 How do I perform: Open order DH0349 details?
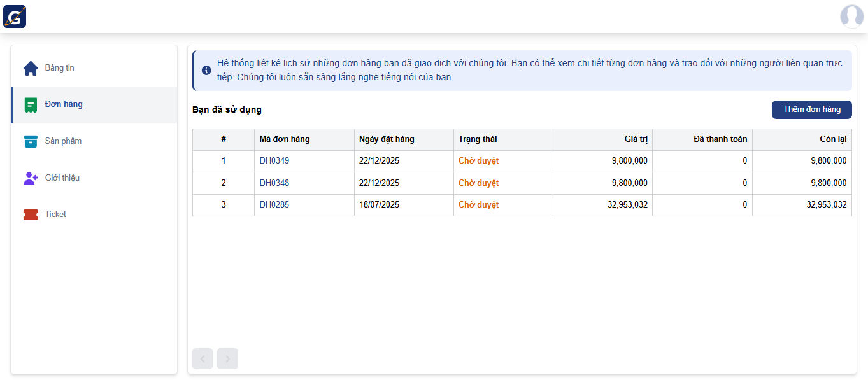274,161
